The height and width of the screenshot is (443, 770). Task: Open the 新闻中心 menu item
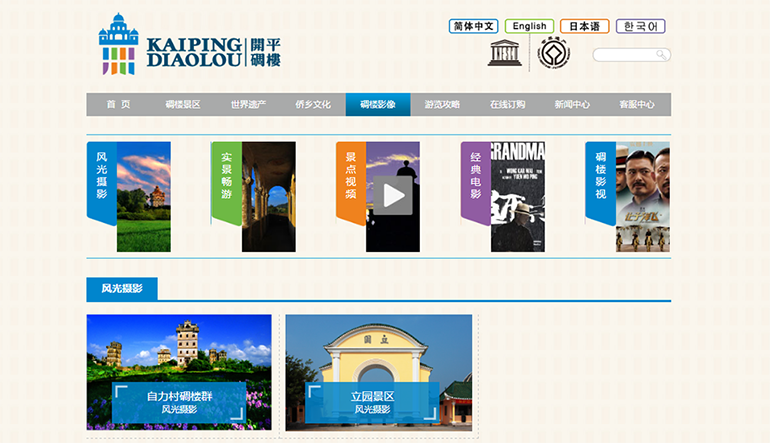pos(572,104)
